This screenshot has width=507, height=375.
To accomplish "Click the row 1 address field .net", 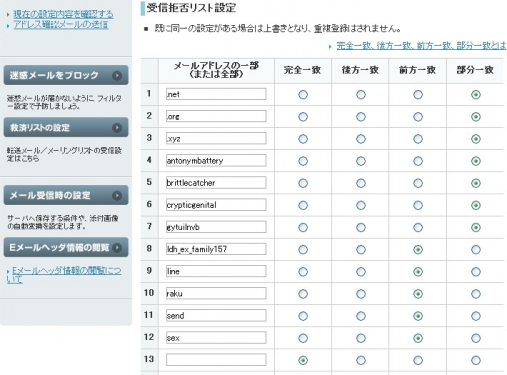I will click(x=216, y=94).
